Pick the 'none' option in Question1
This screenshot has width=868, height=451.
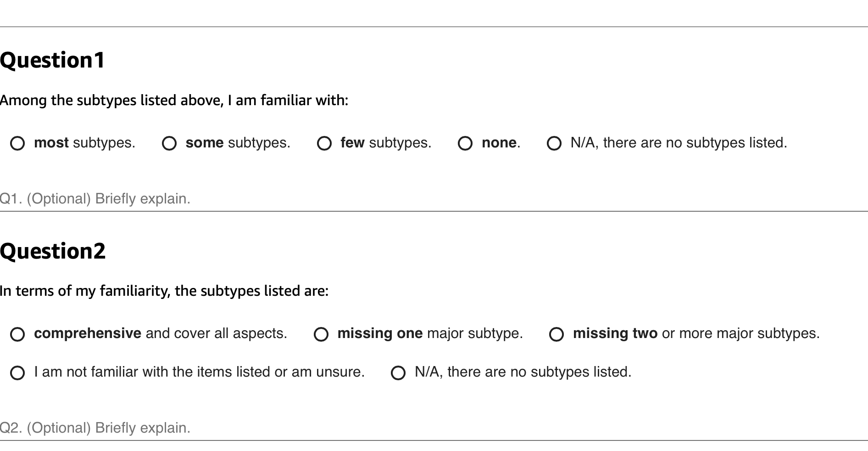465,143
